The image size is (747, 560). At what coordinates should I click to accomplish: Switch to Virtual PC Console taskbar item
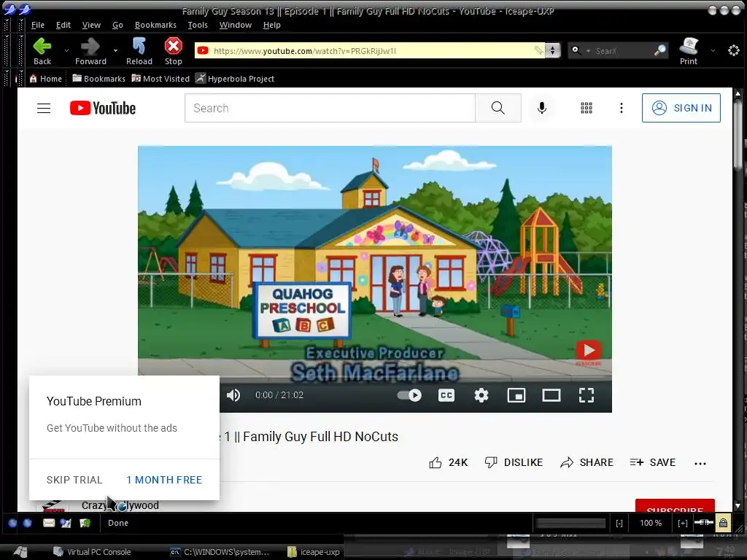(x=93, y=552)
